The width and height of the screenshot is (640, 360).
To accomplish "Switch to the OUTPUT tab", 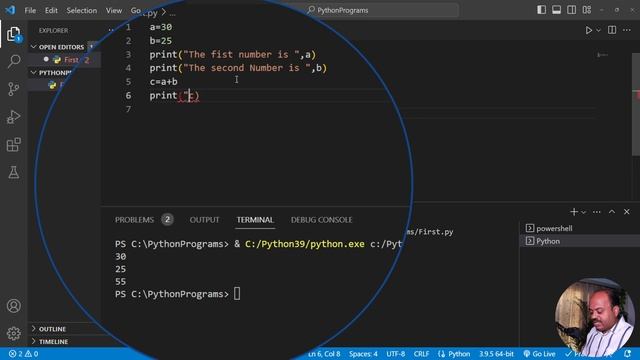I will tap(204, 220).
